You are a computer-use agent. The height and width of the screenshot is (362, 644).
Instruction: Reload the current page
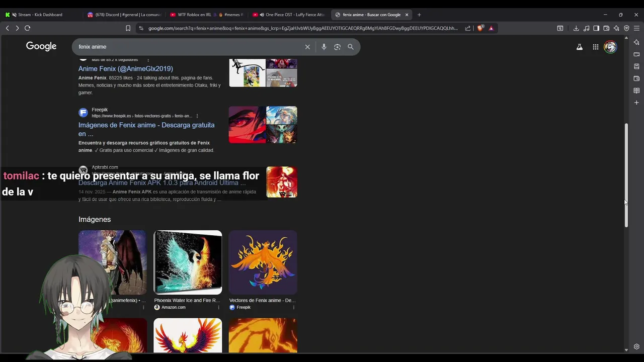click(28, 28)
